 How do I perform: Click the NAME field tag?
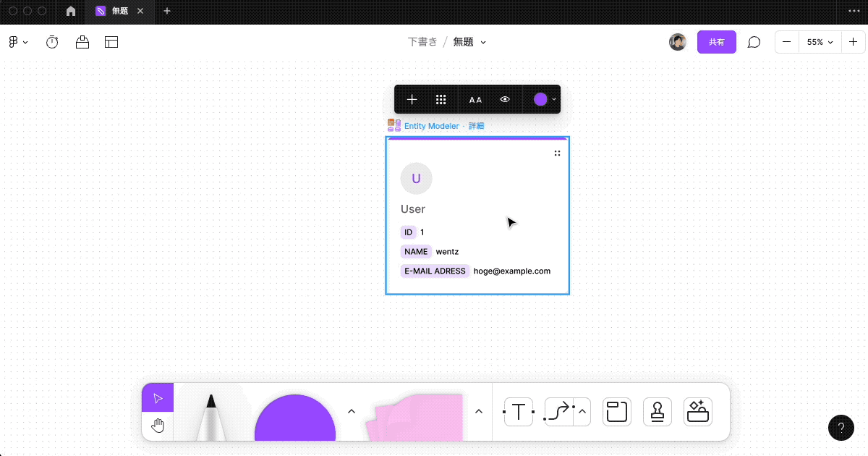click(x=416, y=252)
